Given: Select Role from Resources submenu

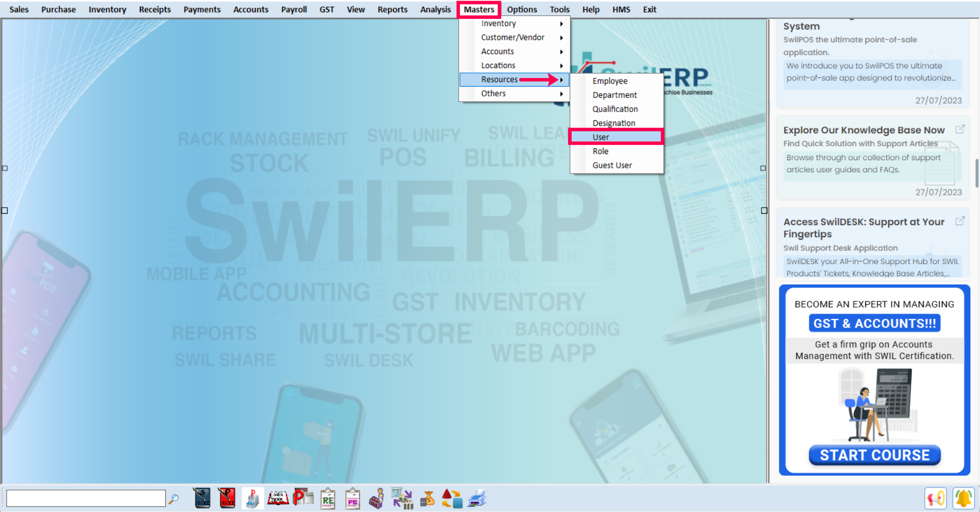Looking at the screenshot, I should pyautogui.click(x=617, y=151).
